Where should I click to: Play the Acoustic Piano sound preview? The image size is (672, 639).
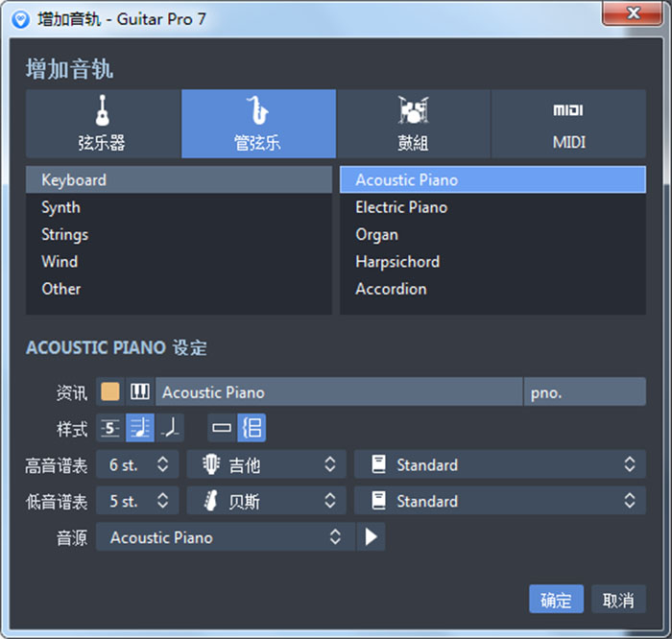(x=371, y=537)
